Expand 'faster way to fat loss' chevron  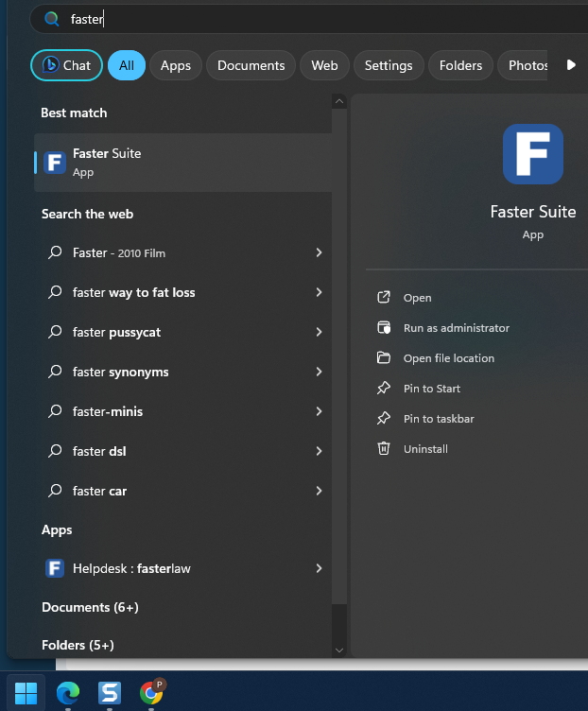320,292
